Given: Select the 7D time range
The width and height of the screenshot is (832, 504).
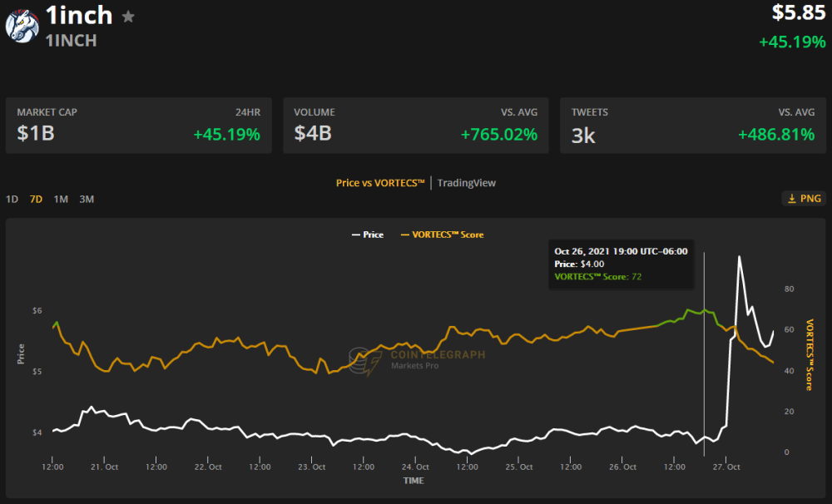Looking at the screenshot, I should (36, 199).
